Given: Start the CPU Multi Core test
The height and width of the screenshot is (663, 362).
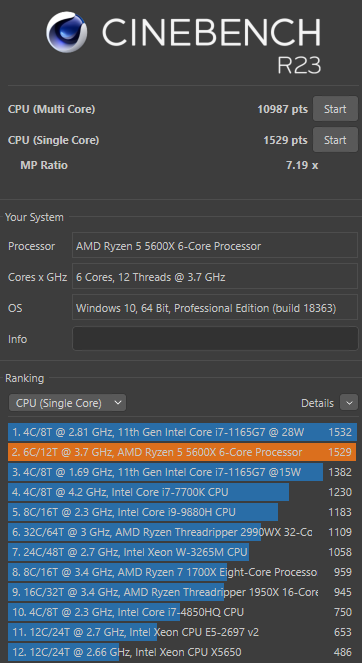Looking at the screenshot, I should 335,109.
